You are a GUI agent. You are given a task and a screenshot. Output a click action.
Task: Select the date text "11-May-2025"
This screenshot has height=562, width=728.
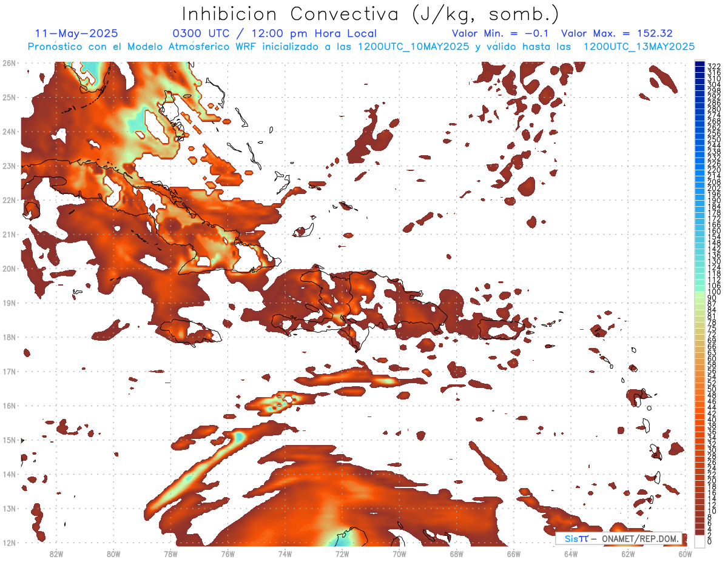(x=76, y=33)
